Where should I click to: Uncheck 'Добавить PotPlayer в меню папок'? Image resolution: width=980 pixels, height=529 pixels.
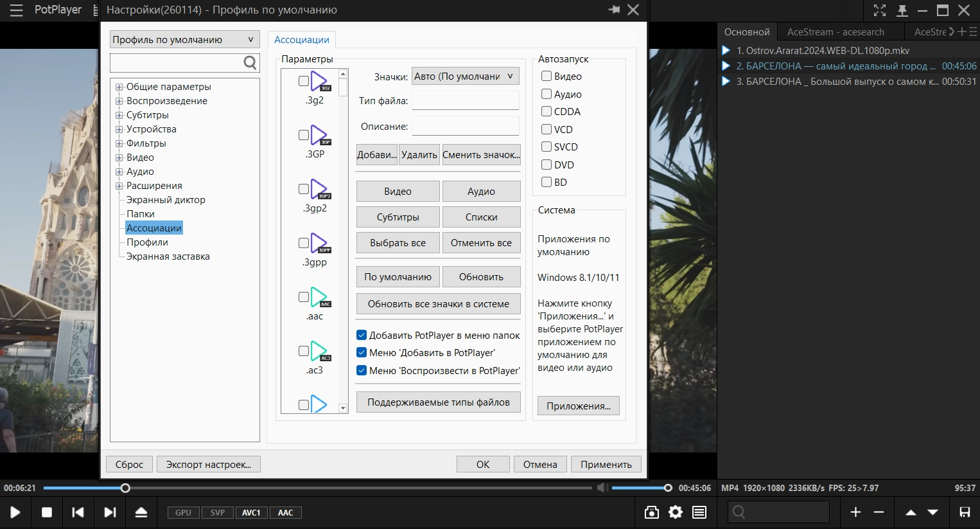click(x=362, y=335)
